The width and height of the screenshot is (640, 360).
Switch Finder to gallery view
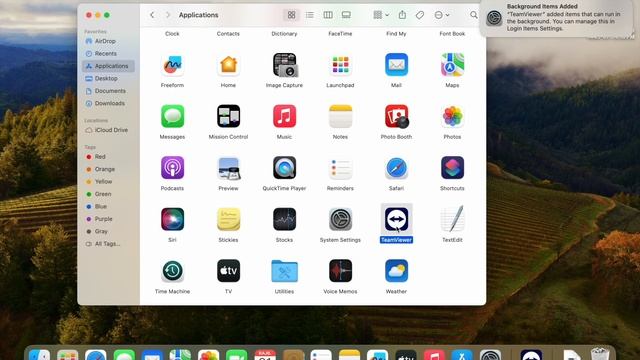[346, 15]
